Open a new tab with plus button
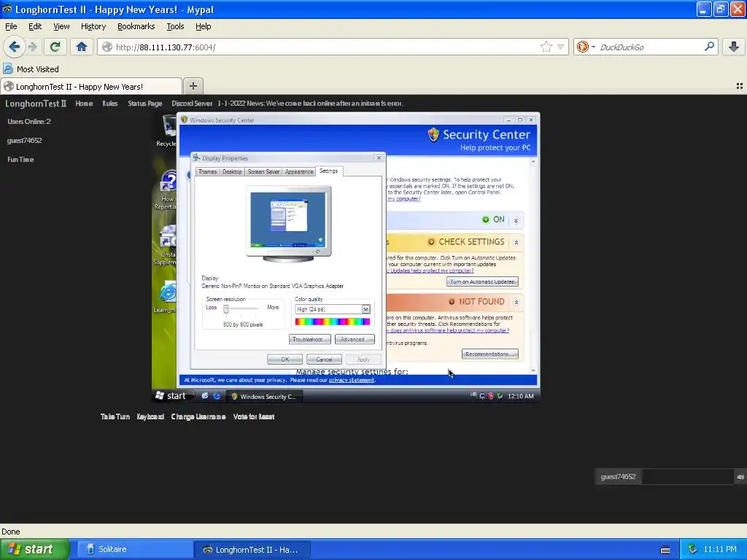Screen dimensions: 747x560 (x=193, y=86)
